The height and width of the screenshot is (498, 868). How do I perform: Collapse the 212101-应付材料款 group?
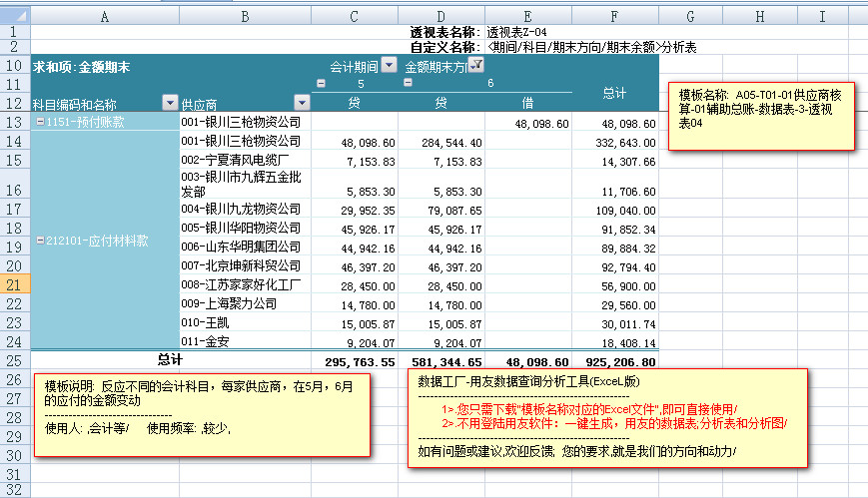(39, 241)
